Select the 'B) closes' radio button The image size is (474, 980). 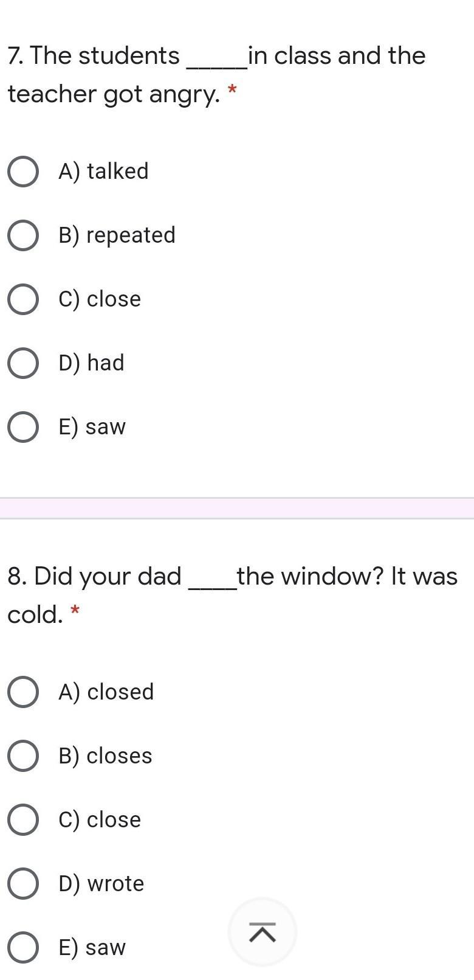coord(23,756)
